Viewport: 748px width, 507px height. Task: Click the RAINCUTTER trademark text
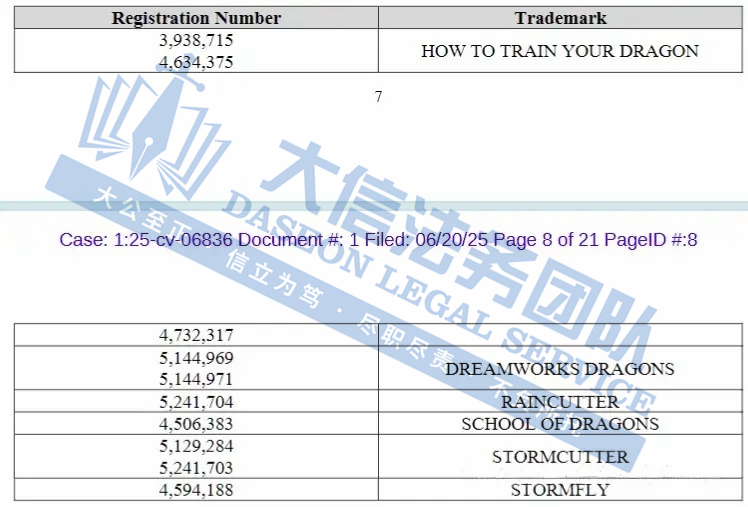point(560,402)
